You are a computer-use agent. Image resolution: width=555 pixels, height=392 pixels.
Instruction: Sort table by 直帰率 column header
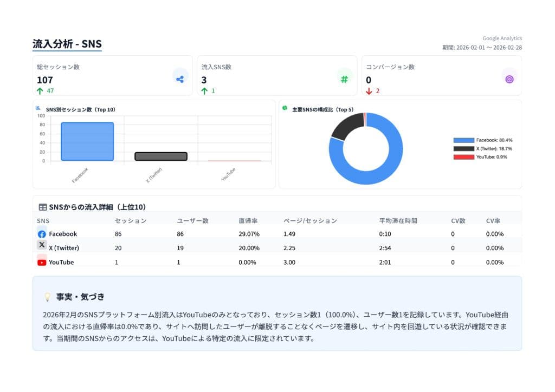click(x=248, y=221)
